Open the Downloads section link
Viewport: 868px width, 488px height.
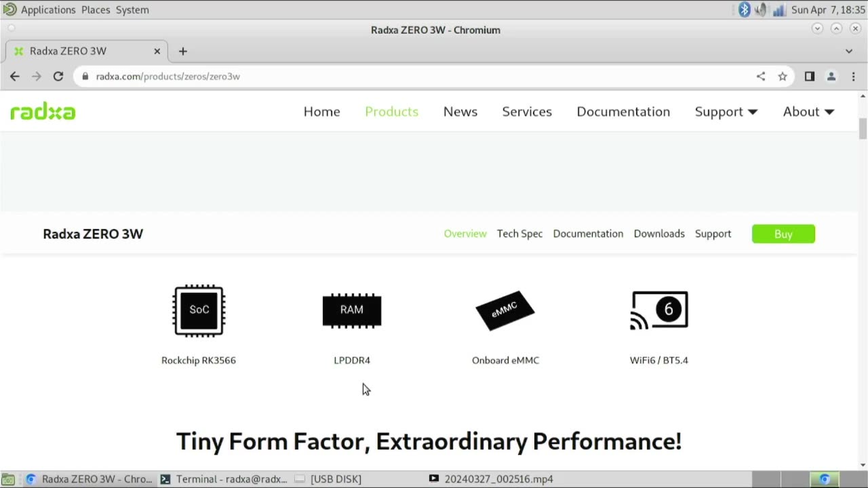(659, 234)
